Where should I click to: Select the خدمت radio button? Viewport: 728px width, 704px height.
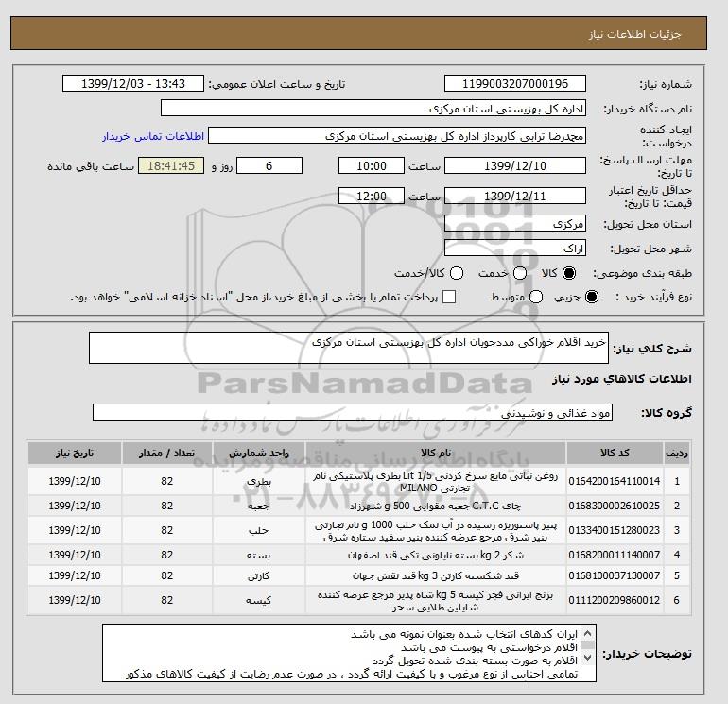pos(520,273)
